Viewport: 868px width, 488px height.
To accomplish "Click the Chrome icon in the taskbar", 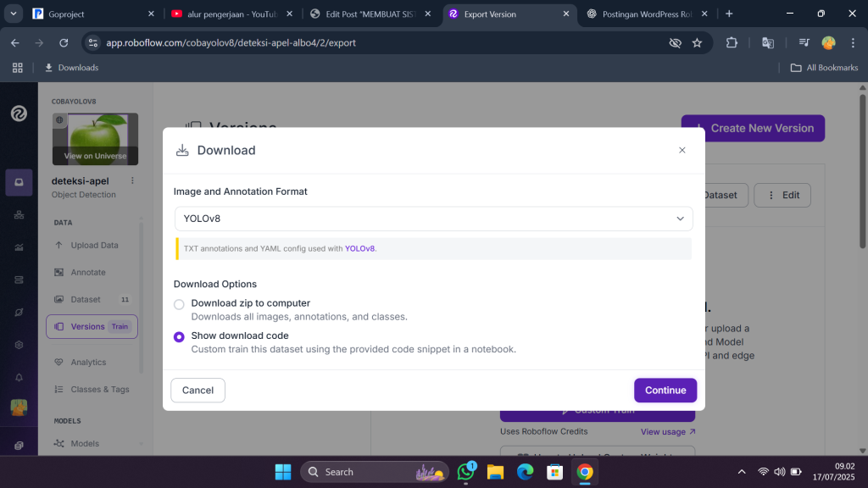I will [x=585, y=472].
